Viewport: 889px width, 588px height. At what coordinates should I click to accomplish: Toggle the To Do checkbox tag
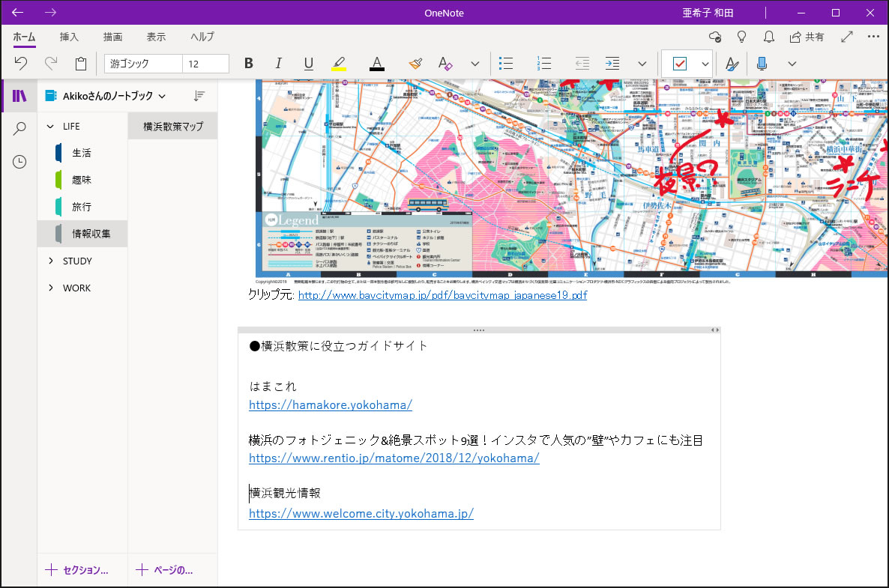pyautogui.click(x=679, y=64)
